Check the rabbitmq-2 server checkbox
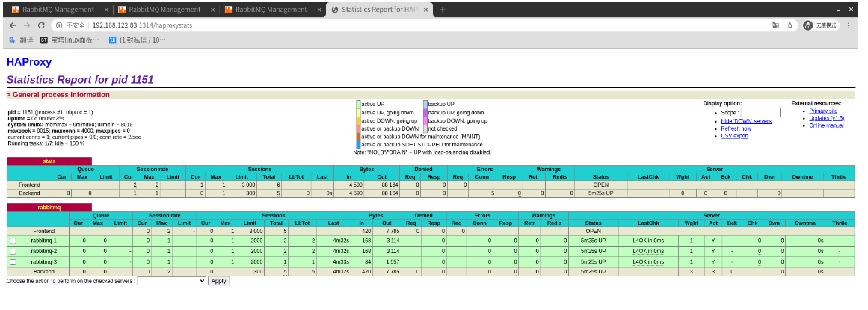 (13, 251)
